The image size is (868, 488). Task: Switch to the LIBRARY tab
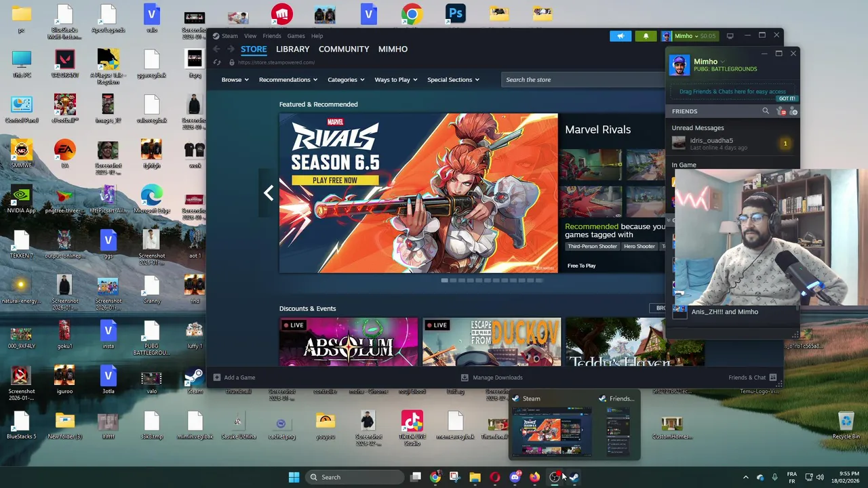tap(292, 49)
